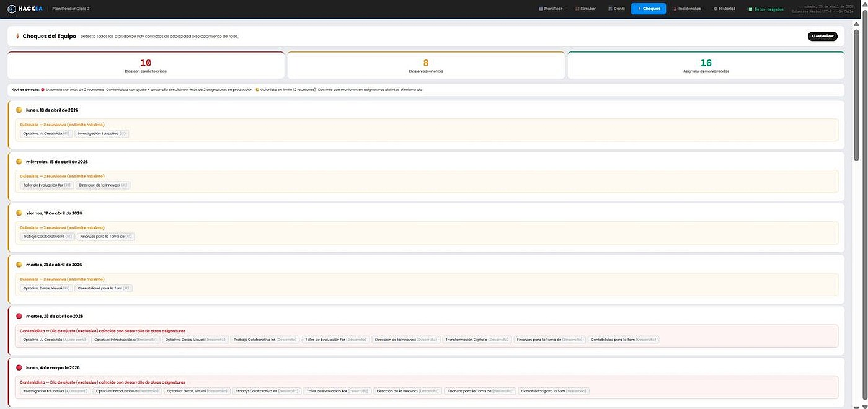Click the lightning icon beside Choques del Equipo
This screenshot has width=868, height=409.
(x=18, y=36)
